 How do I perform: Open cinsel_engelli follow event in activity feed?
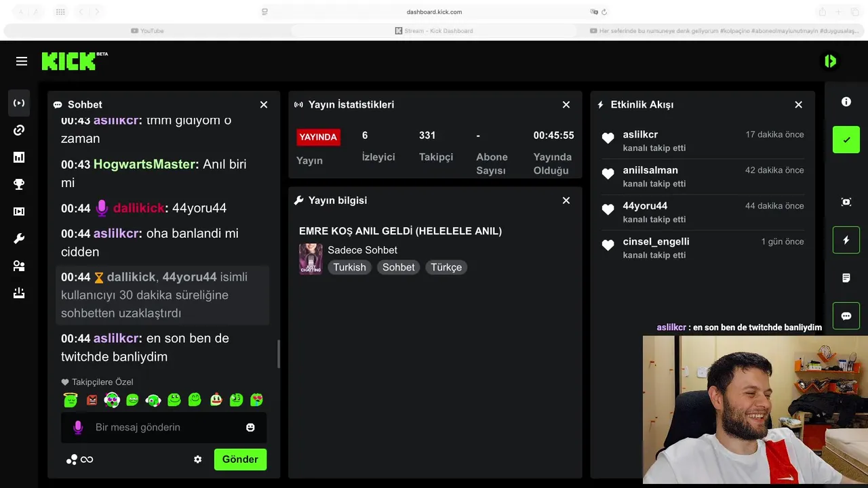(703, 248)
